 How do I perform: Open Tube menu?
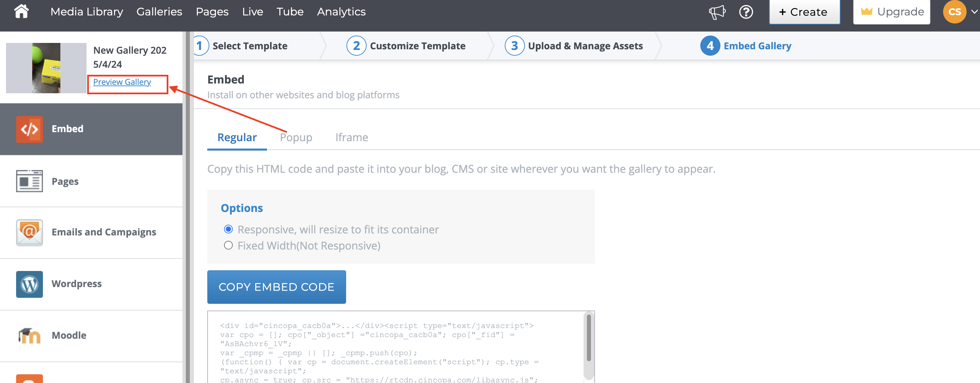click(290, 12)
